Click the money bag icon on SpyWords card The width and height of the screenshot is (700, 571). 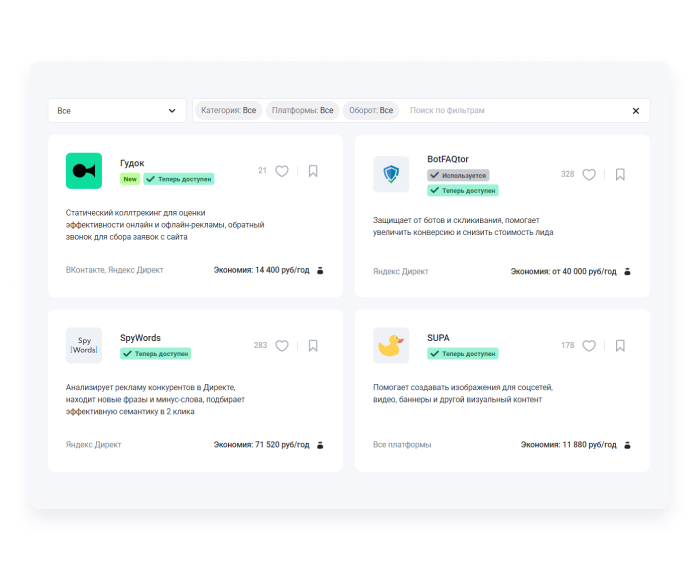320,445
